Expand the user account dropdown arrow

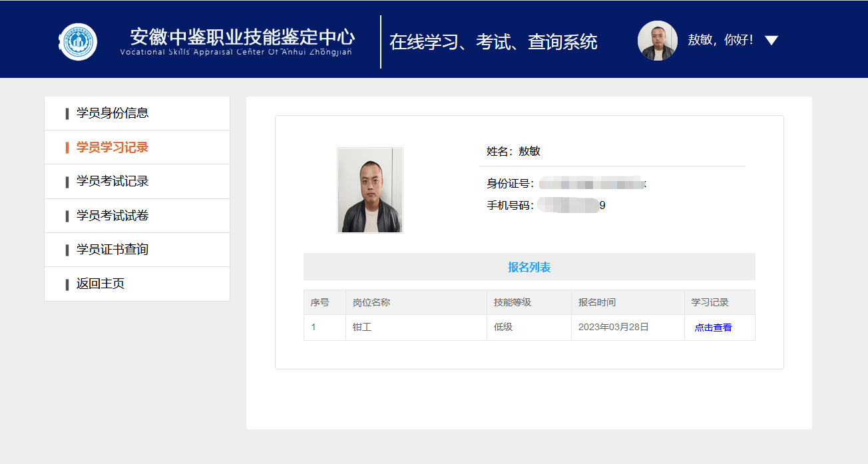click(771, 41)
